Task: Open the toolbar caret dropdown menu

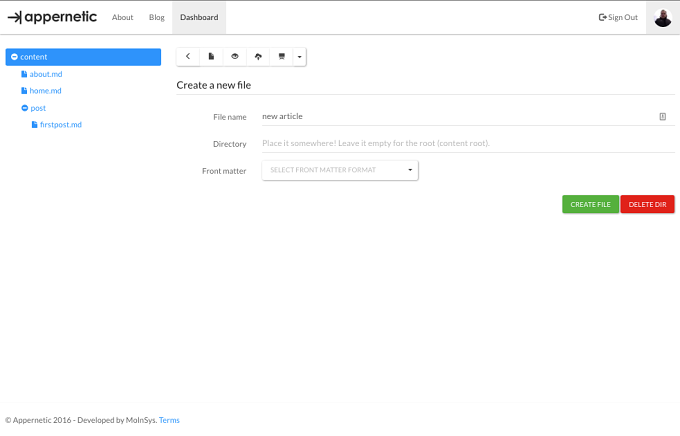Action: (300, 57)
